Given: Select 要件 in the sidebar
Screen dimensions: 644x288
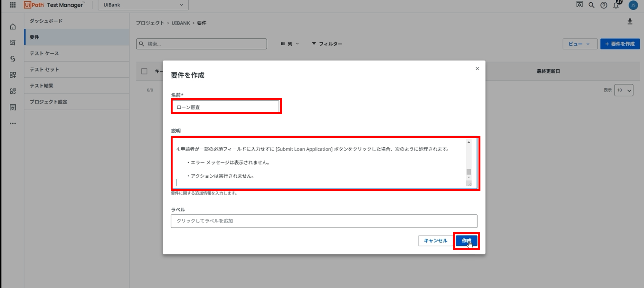Looking at the screenshot, I should pyautogui.click(x=77, y=37).
